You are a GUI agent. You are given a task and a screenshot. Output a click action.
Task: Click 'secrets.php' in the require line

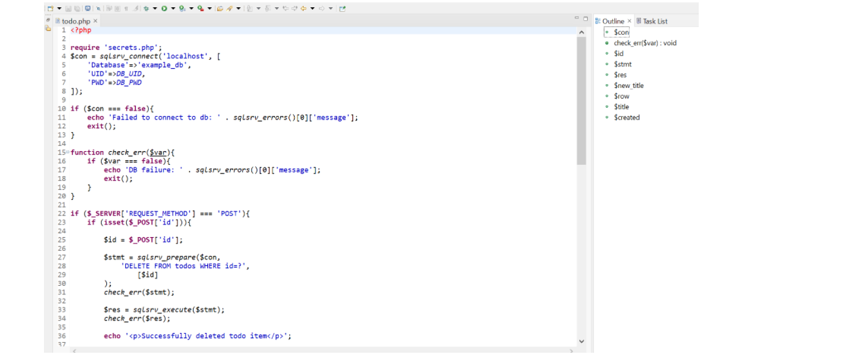point(131,47)
